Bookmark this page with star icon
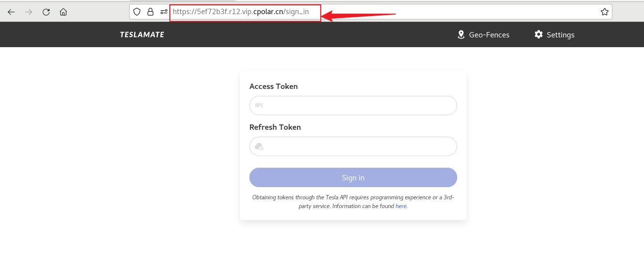This screenshot has width=644, height=280. pyautogui.click(x=604, y=12)
